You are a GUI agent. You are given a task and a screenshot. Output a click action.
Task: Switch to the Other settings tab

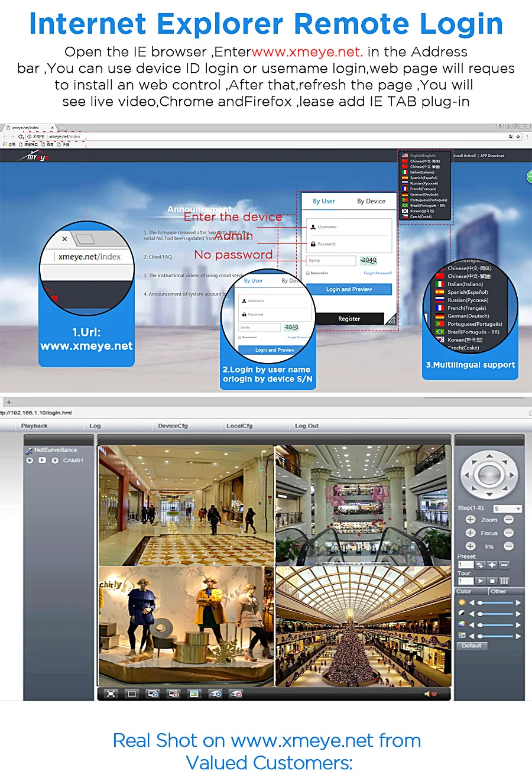point(507,591)
